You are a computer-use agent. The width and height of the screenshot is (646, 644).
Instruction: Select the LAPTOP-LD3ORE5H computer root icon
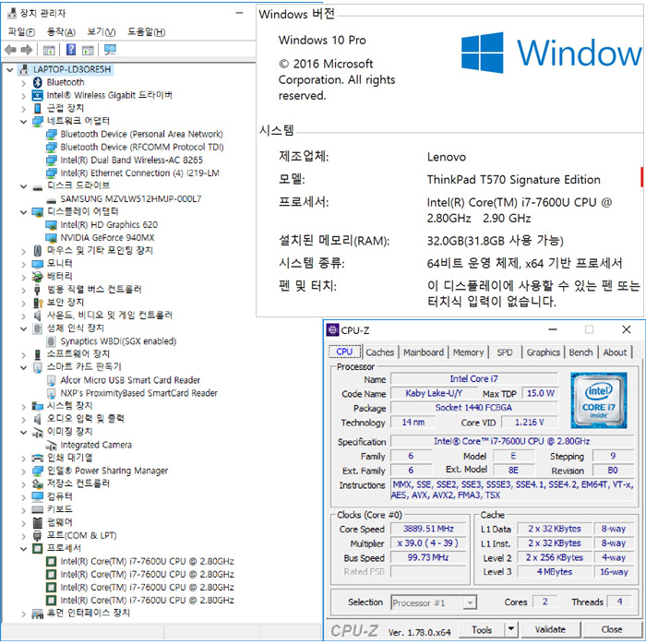point(24,69)
